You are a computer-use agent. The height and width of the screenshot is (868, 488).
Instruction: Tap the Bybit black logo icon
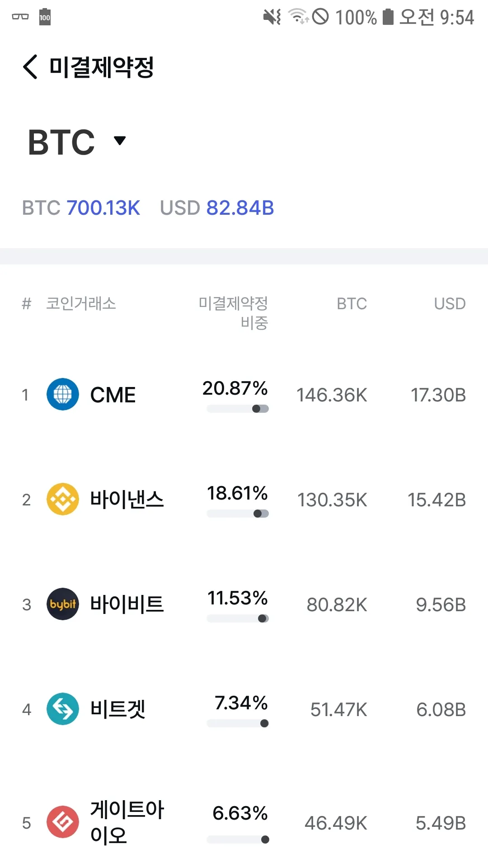pyautogui.click(x=63, y=604)
